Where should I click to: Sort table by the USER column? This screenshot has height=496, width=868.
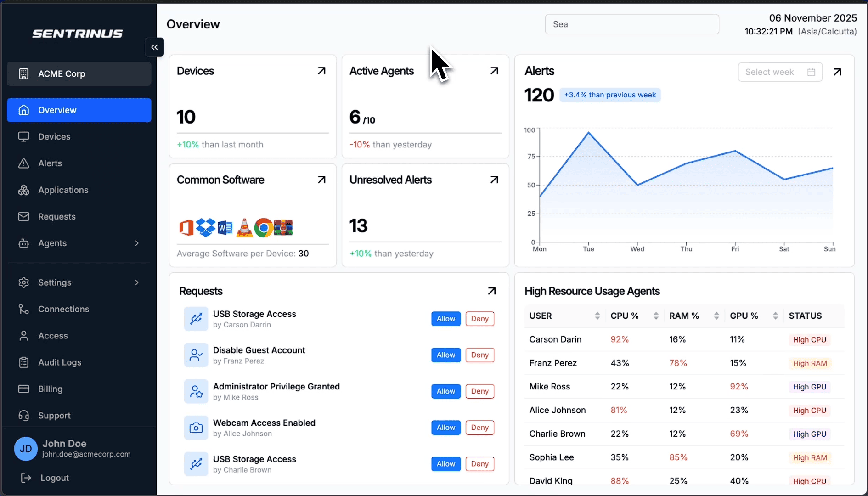tap(597, 316)
